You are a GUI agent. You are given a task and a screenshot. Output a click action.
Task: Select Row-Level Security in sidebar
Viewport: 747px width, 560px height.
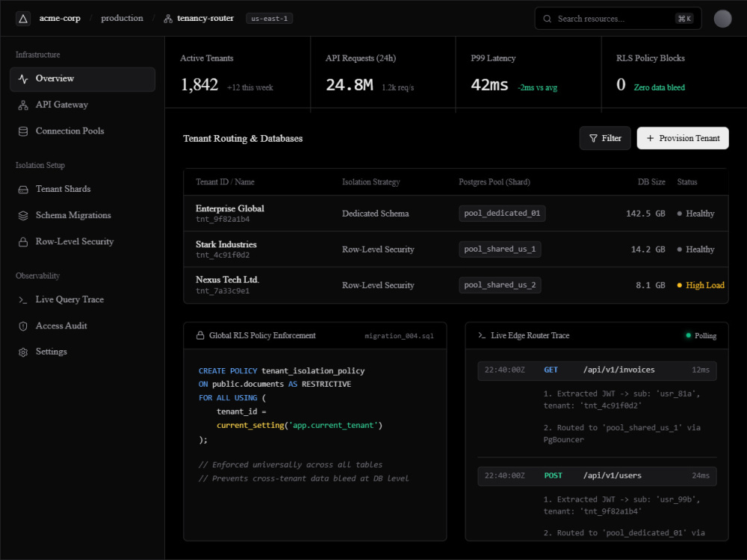pyautogui.click(x=82, y=241)
